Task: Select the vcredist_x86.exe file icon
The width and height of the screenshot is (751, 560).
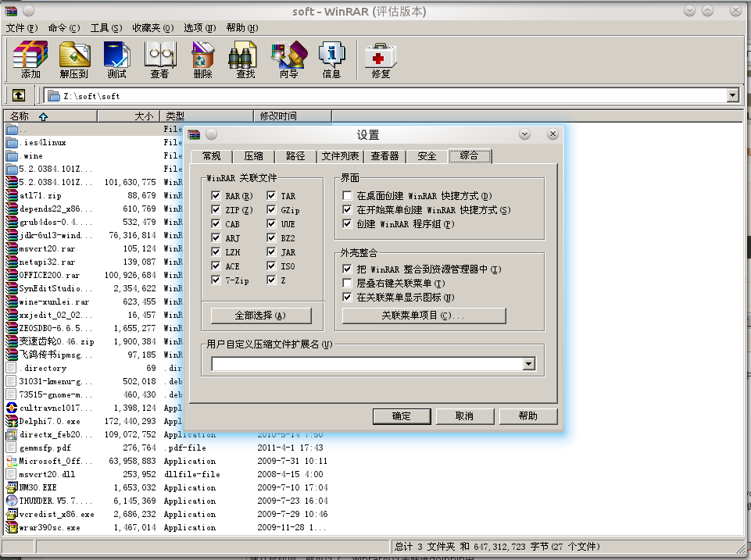Action: point(12,514)
